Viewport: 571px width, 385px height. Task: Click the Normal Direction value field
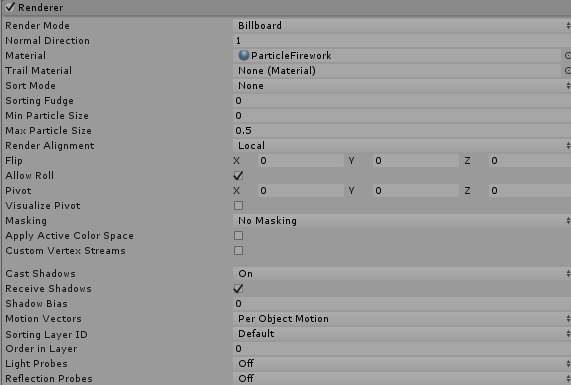(x=402, y=40)
